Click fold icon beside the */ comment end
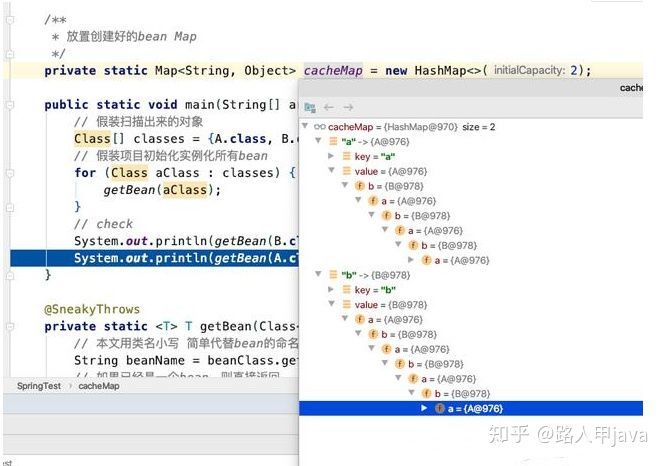The height and width of the screenshot is (466, 666). pos(9,54)
